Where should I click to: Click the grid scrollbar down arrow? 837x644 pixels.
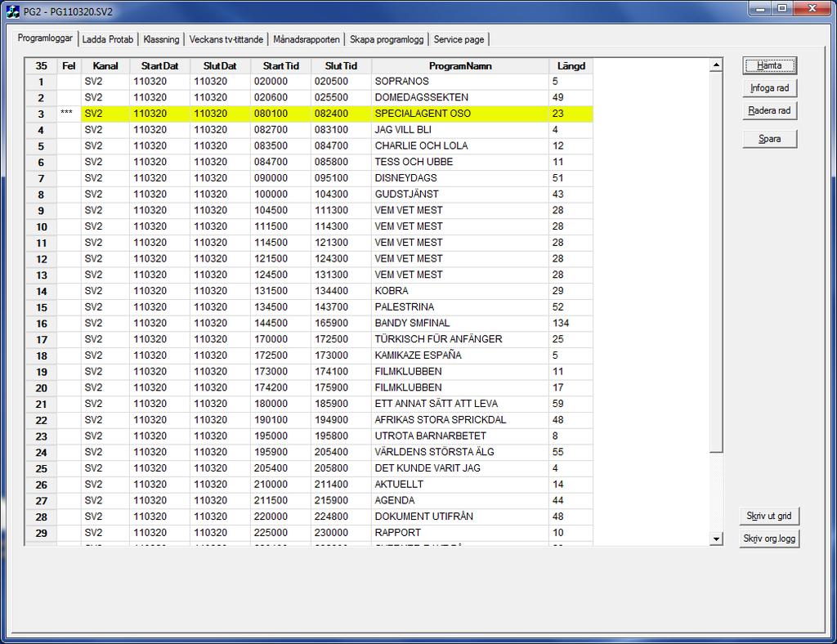[x=716, y=539]
